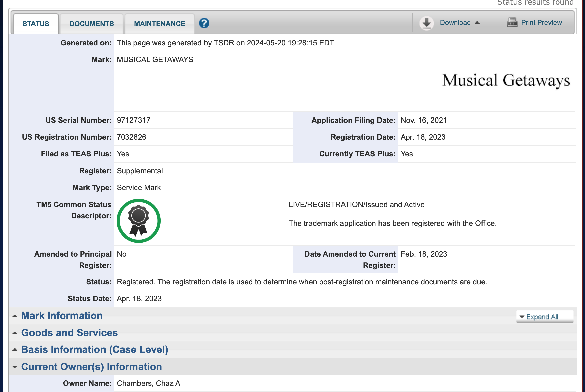585x392 pixels.
Task: Click the owner name Chambers, Chaz A
Action: pos(148,383)
